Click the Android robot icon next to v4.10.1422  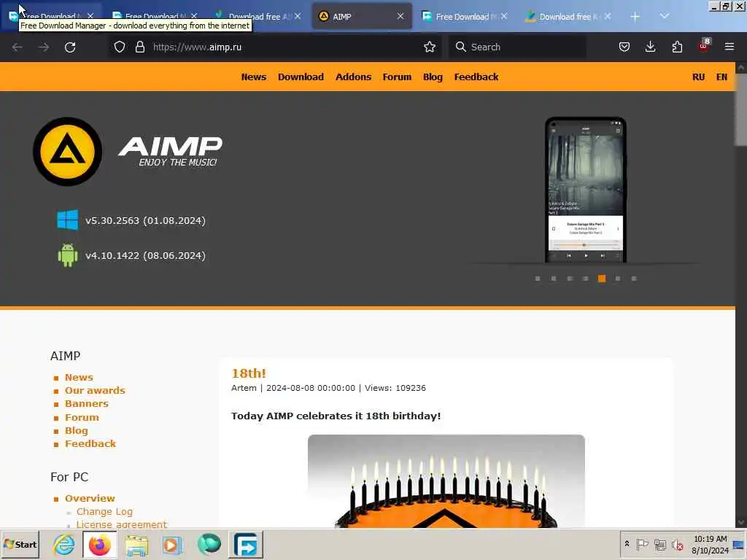(x=68, y=255)
